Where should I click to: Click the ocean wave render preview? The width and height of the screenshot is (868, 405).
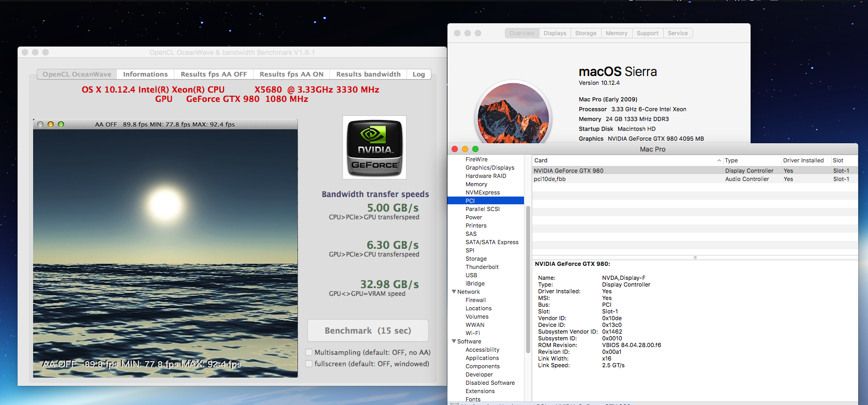coord(166,253)
